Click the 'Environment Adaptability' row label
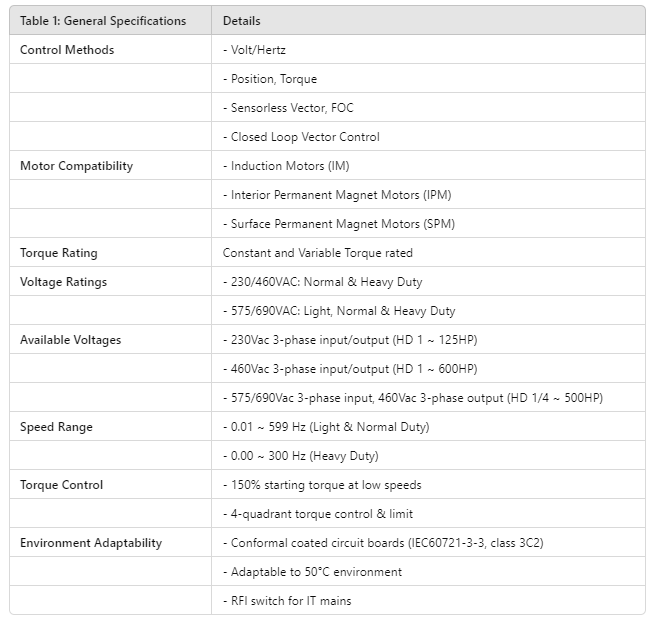The width and height of the screenshot is (653, 622). [x=91, y=543]
